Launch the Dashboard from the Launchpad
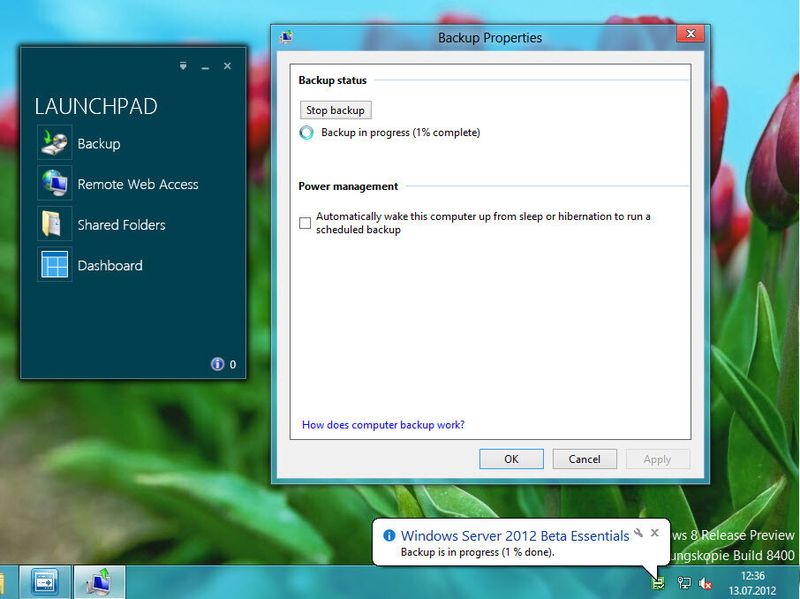800x599 pixels. [113, 265]
